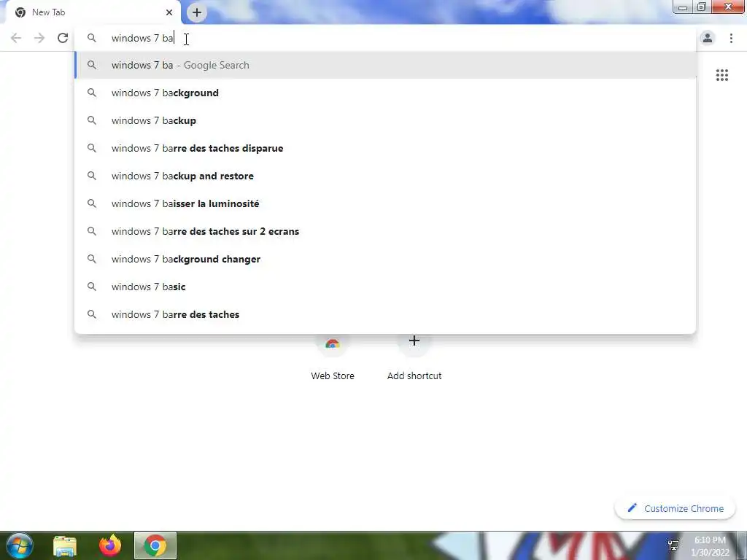
Task: Launch Firefox from the taskbar
Action: click(110, 545)
